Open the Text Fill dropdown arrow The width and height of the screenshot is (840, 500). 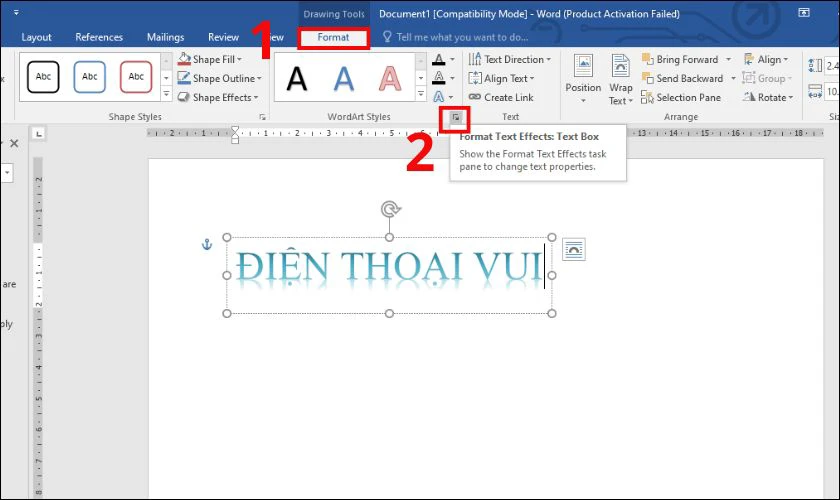453,59
